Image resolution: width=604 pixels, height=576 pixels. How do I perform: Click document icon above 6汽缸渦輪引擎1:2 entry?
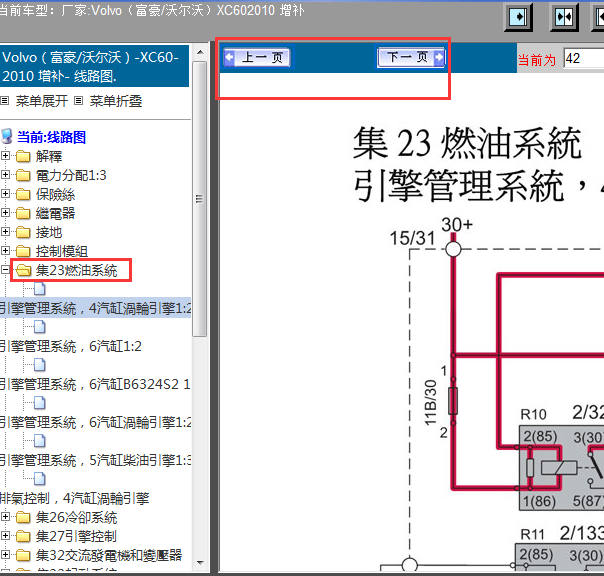tap(40, 403)
